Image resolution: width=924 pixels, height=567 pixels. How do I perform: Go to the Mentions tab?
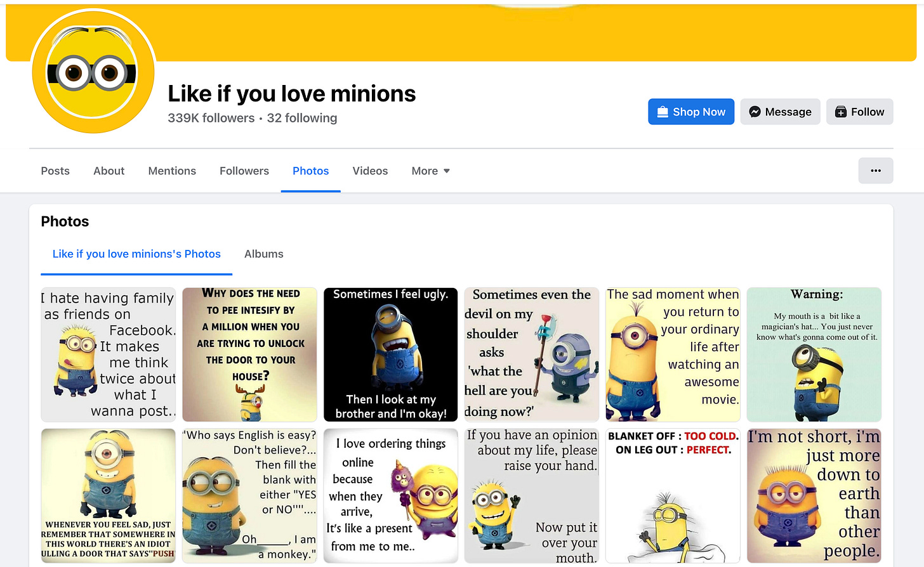(172, 171)
